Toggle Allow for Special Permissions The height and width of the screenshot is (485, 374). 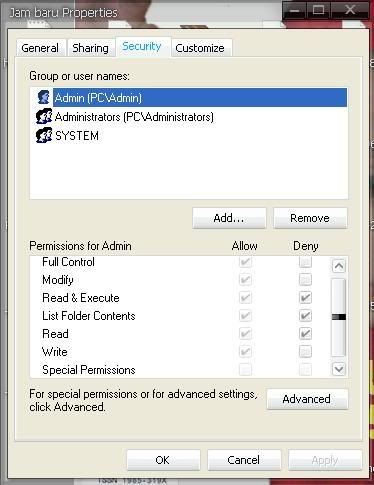click(245, 370)
